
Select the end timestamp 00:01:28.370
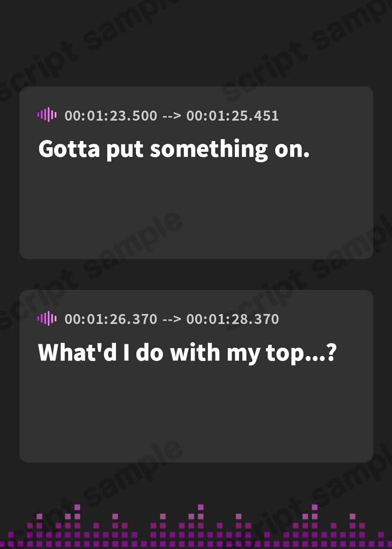tap(232, 319)
